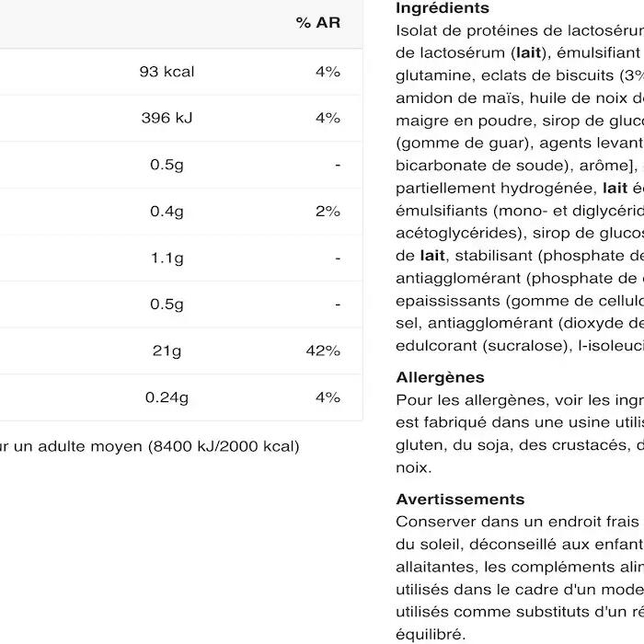The width and height of the screenshot is (644, 644).
Task: Select the 1.1g nutrition value
Action: click(x=167, y=259)
